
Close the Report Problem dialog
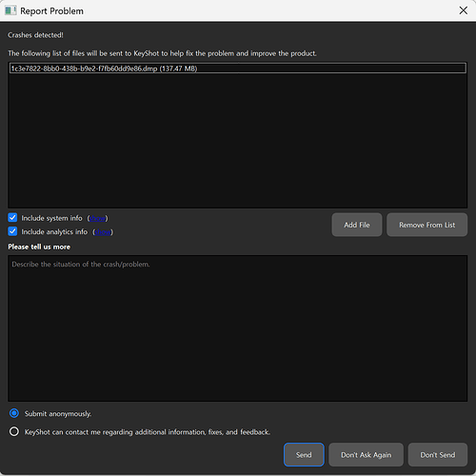pos(464,10)
